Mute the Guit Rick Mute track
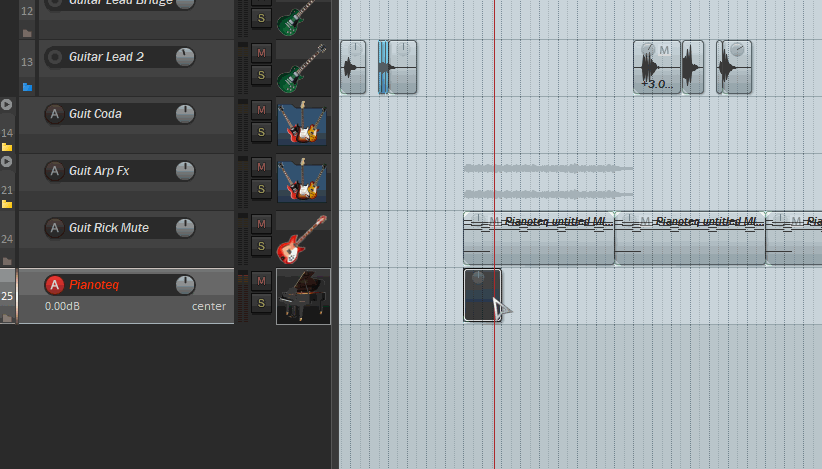 pyautogui.click(x=261, y=224)
